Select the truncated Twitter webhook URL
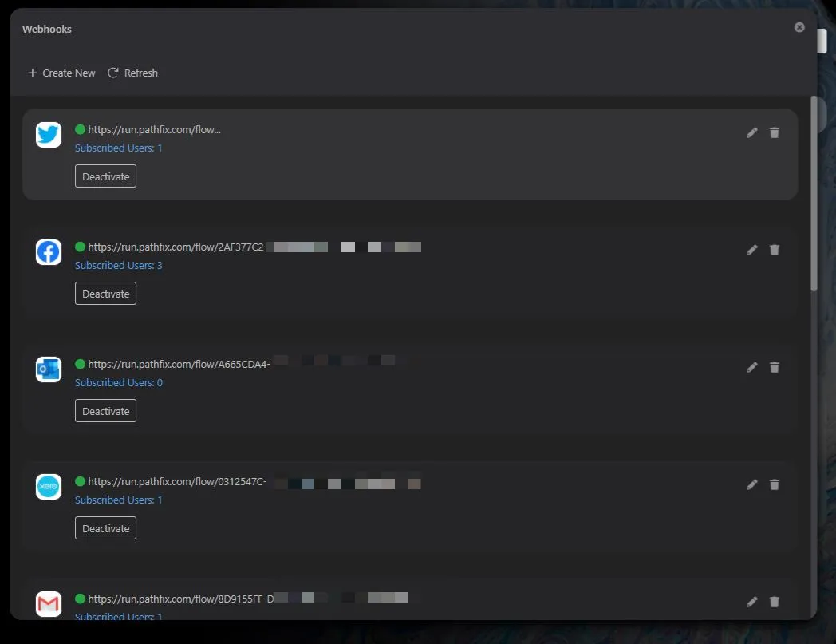 (154, 129)
